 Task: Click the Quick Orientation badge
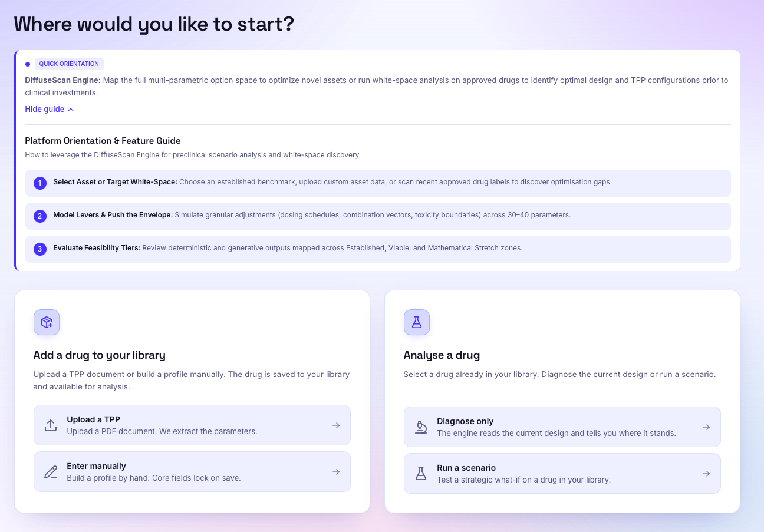[69, 64]
